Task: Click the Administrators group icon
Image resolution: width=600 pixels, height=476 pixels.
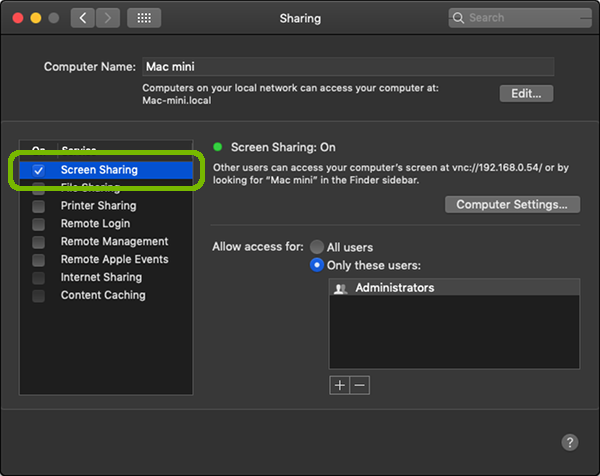Action: click(340, 288)
